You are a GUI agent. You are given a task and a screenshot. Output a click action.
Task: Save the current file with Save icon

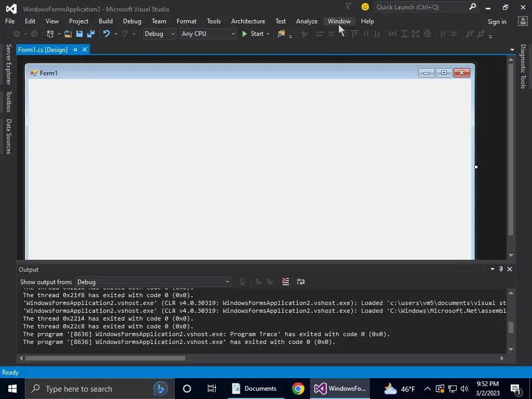click(x=79, y=34)
